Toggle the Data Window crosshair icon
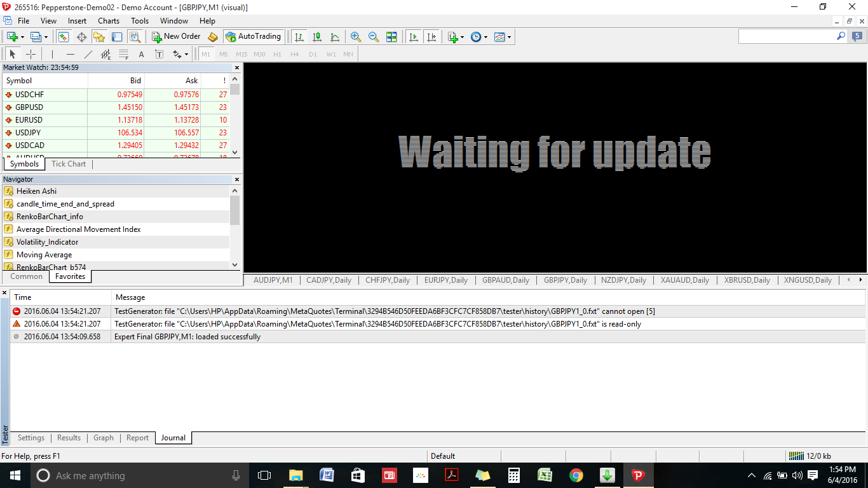Viewport: 868px width, 488px height. [x=81, y=37]
